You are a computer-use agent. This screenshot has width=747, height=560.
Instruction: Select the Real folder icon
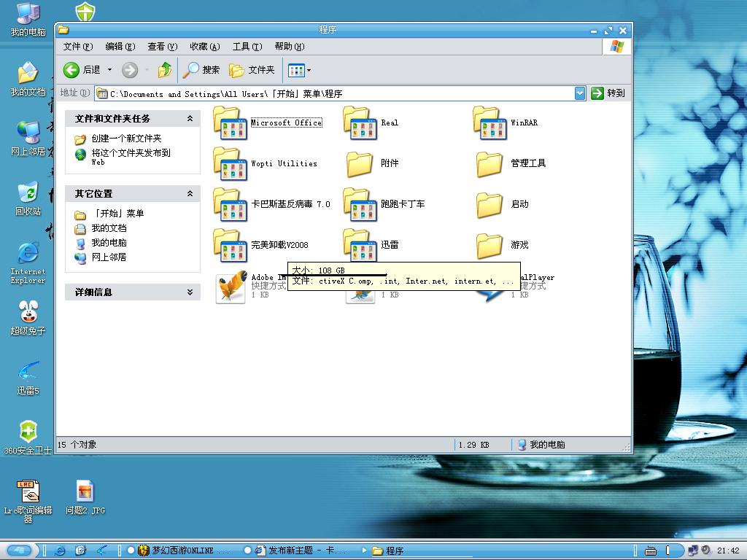(360, 122)
